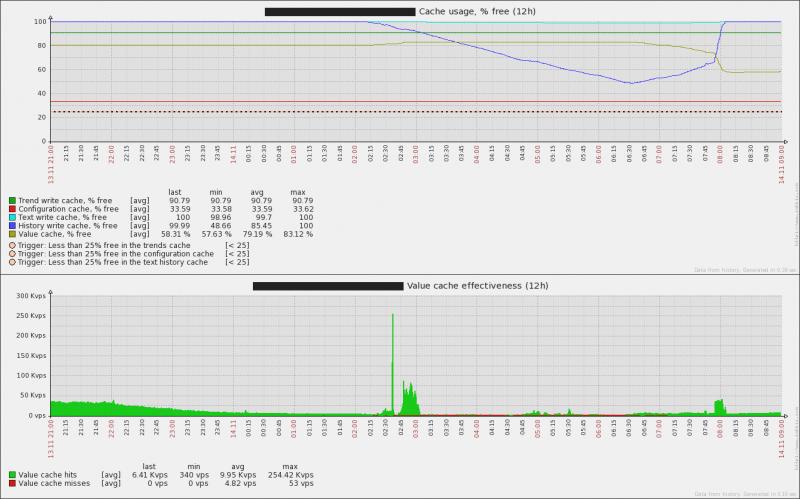Click the green Value cache hits legend swatch
Image resolution: width=800 pixels, height=499 pixels.
[x=12, y=475]
